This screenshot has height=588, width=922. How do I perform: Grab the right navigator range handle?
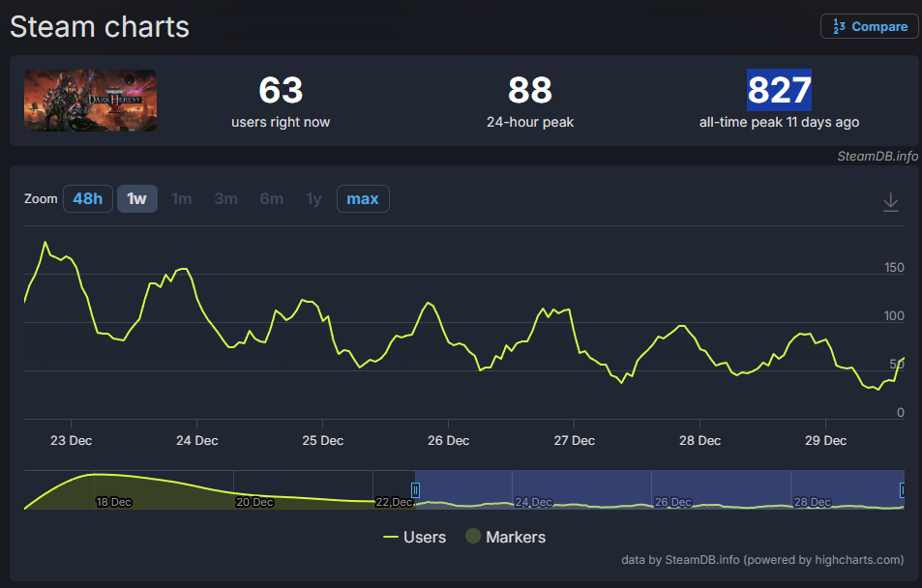903,489
